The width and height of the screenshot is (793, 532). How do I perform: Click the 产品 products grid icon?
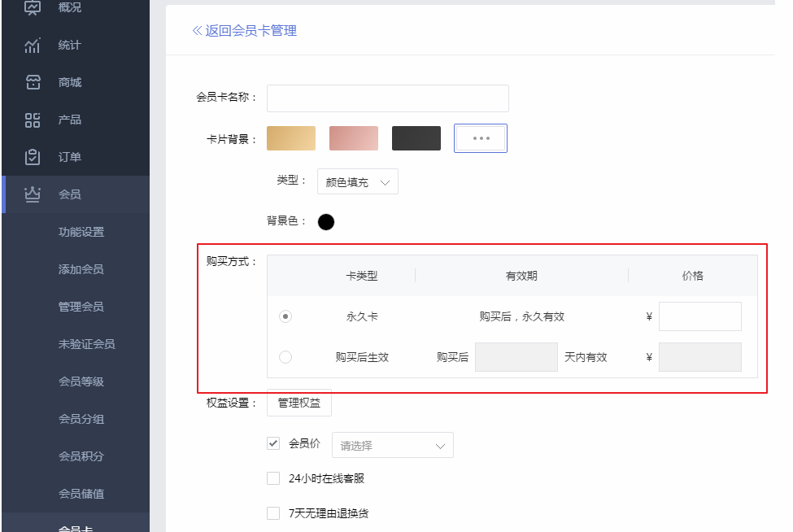pos(33,120)
